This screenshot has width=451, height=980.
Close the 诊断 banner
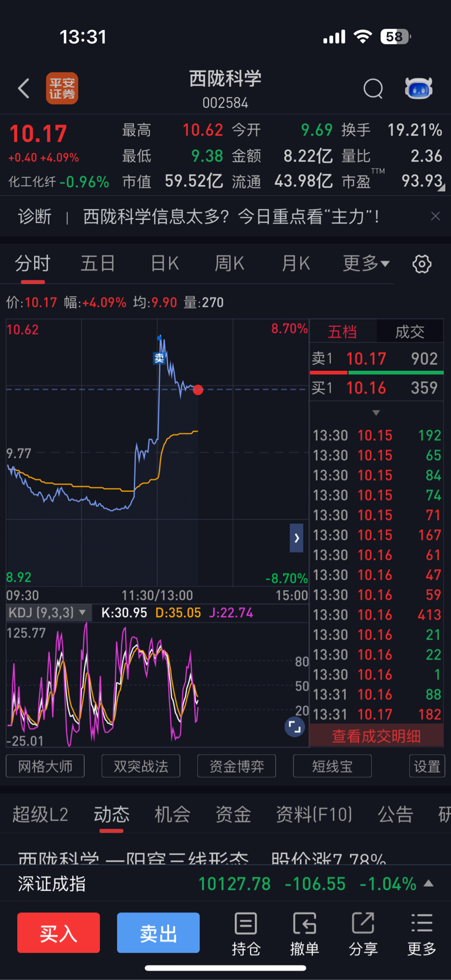click(435, 217)
